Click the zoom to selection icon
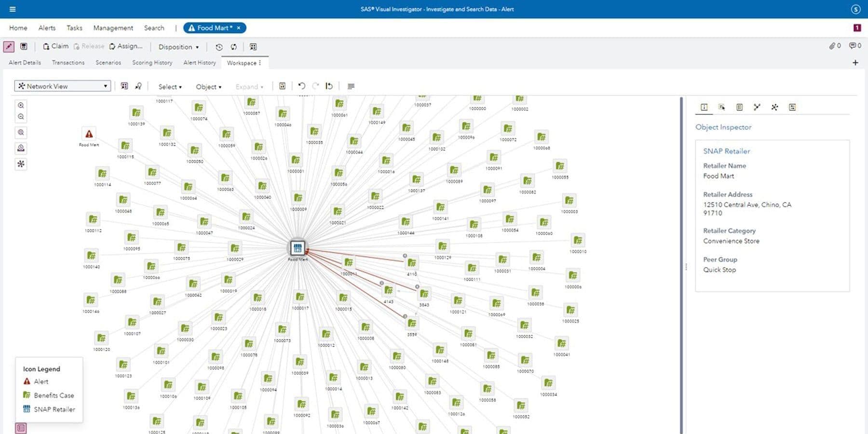This screenshot has height=434, width=868. tap(21, 148)
